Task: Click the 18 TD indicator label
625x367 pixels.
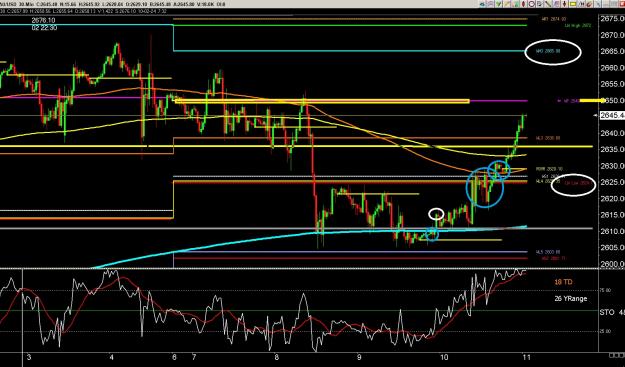Action: point(563,282)
